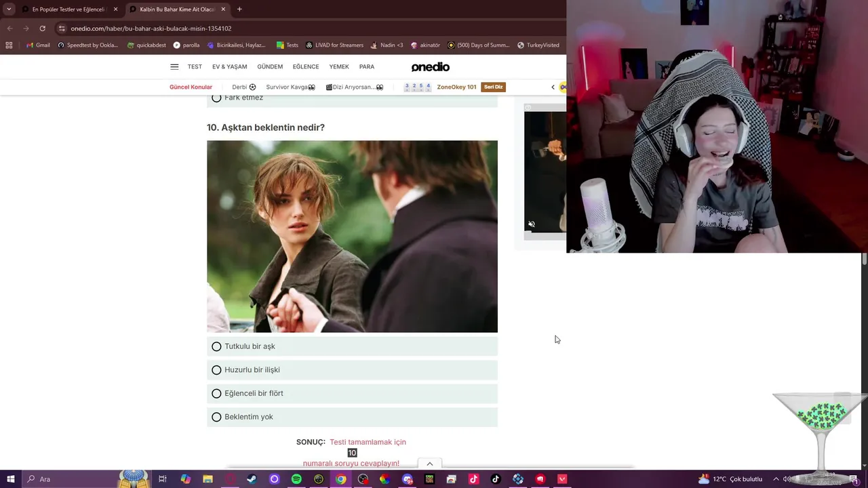Open "Dizi Arıyorsan" trending link
This screenshot has height=488, width=868.
pyautogui.click(x=355, y=87)
